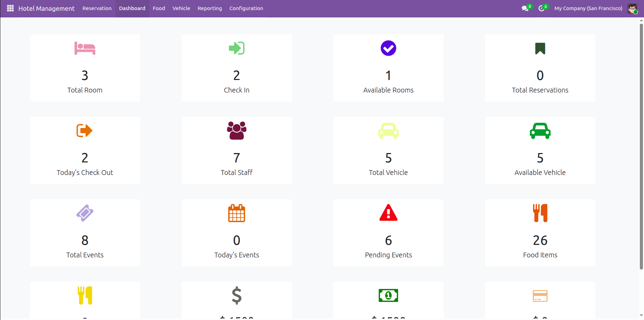Click the purple ticket Total Events icon

85,213
